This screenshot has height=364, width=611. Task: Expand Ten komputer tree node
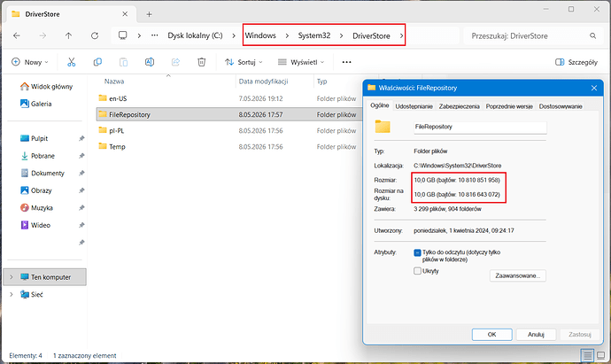click(12, 277)
